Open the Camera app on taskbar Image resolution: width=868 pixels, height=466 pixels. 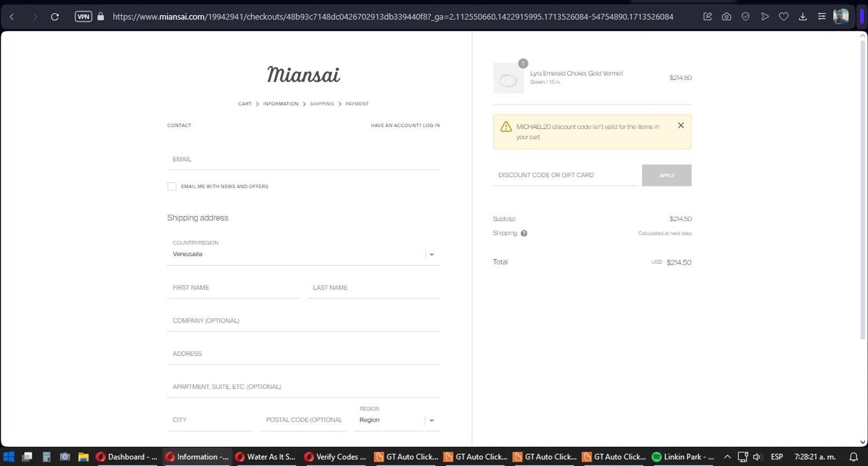click(65, 457)
